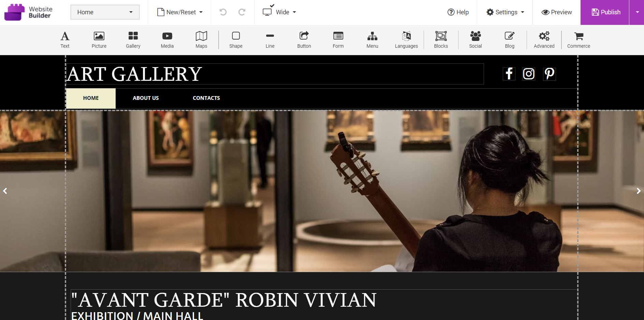Select the ABOUT US menu item
This screenshot has width=644, height=320.
146,98
